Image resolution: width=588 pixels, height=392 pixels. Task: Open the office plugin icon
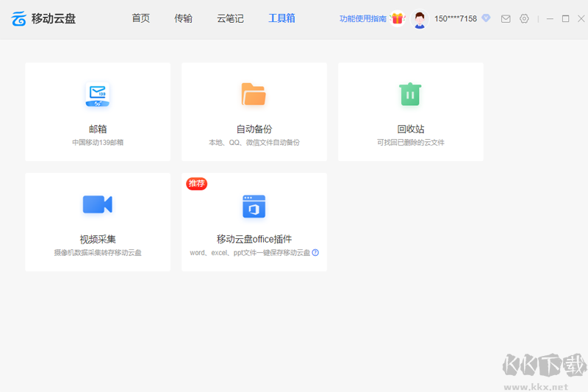[x=254, y=207]
